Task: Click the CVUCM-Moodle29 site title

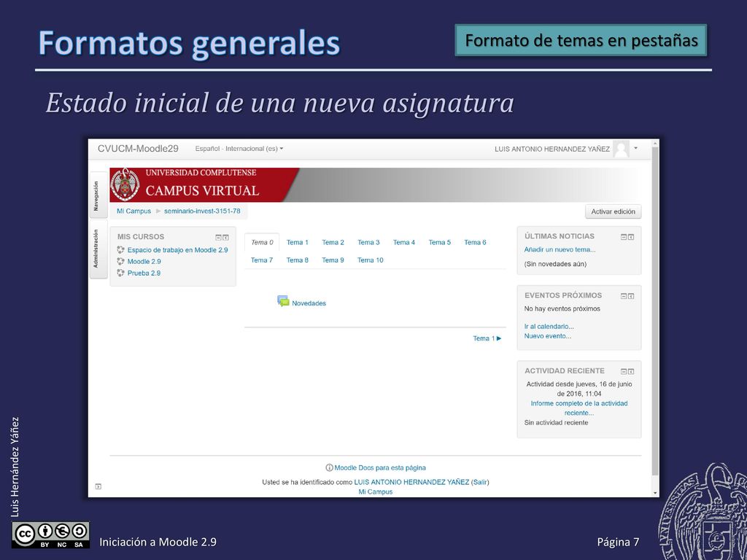Action: click(138, 149)
